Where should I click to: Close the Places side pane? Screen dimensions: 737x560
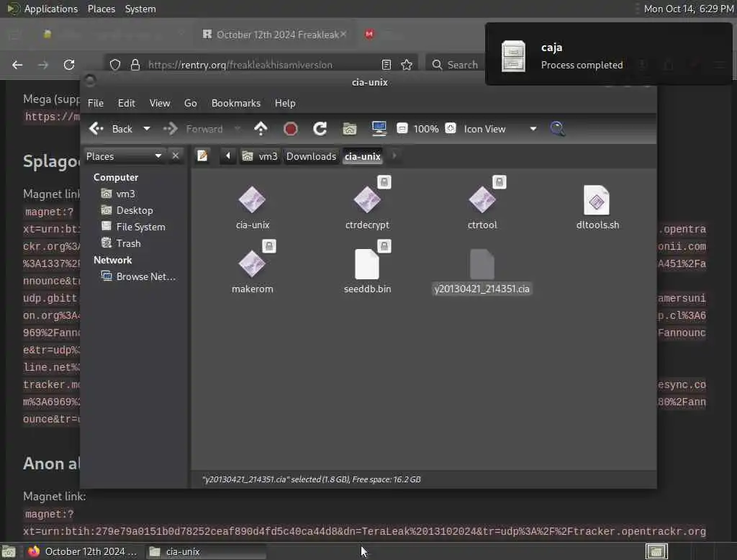[176, 155]
